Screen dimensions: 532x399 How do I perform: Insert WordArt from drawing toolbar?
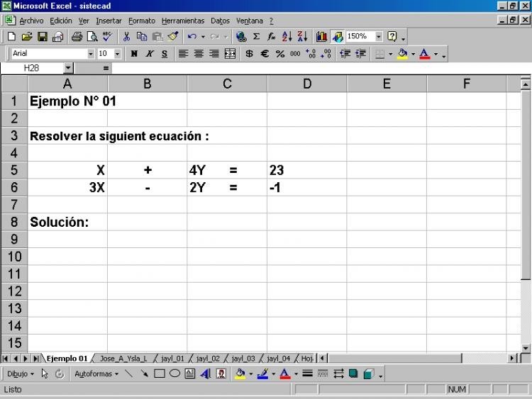(x=205, y=373)
